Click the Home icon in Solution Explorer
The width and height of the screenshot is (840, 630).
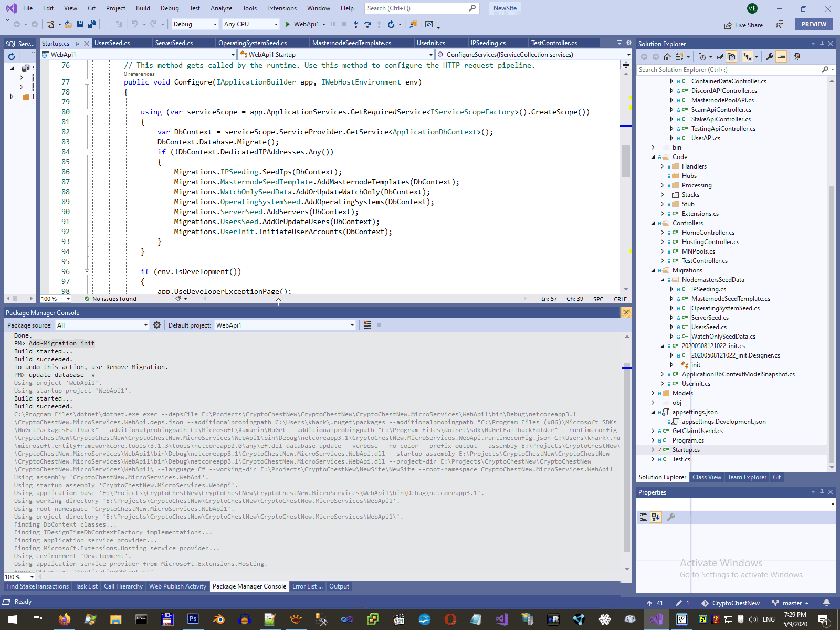667,57
